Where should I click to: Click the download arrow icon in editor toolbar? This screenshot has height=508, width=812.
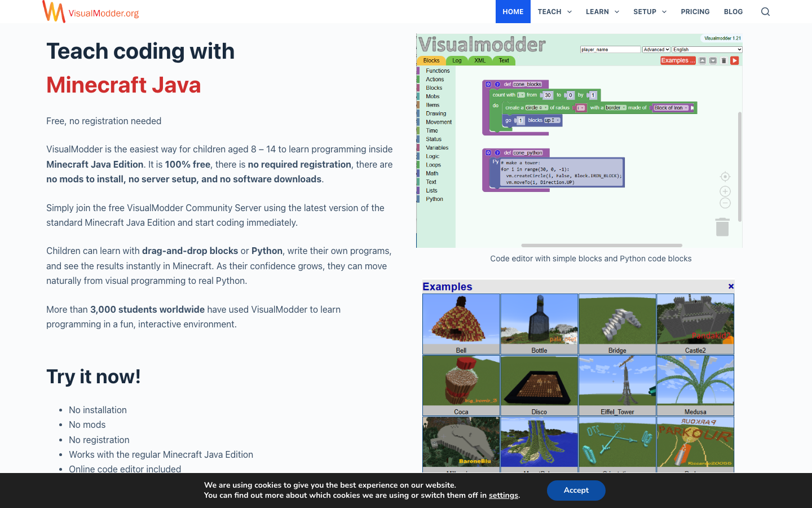tap(713, 60)
